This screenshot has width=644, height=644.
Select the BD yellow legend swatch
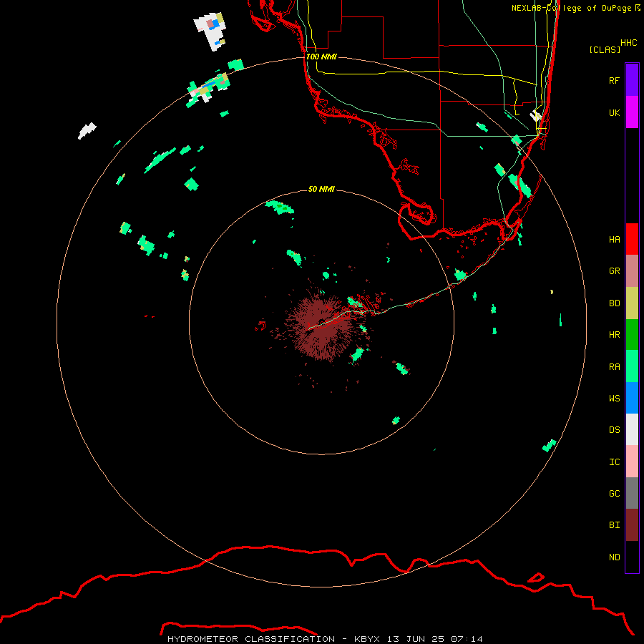pos(632,303)
